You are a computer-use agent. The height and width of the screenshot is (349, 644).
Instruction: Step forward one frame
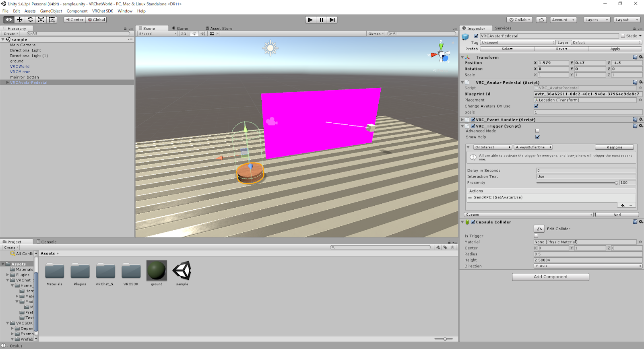pos(332,20)
